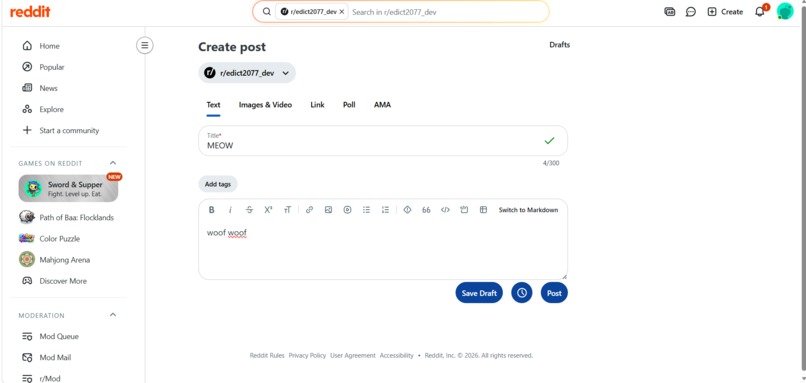
Task: Click the body text area with woof woof
Action: (x=383, y=249)
